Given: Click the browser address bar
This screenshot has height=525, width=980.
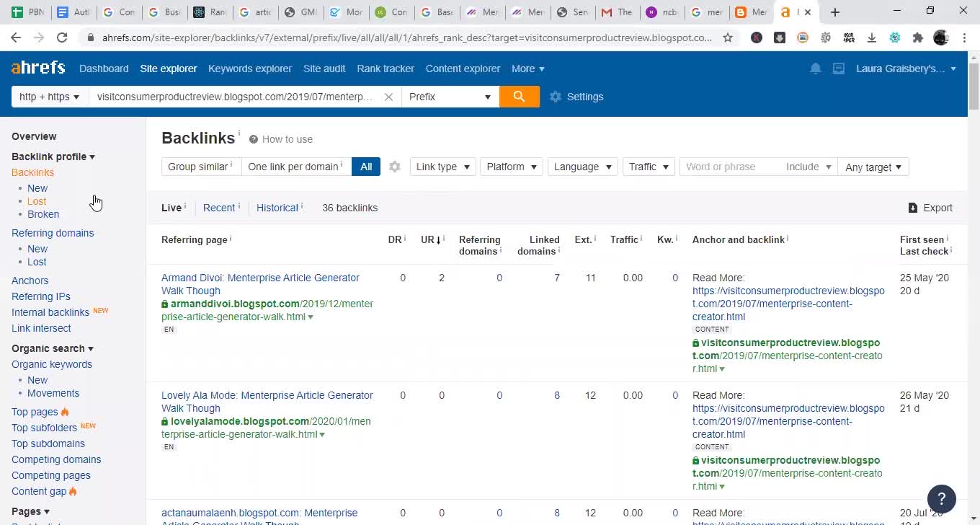Looking at the screenshot, I should 407,37.
